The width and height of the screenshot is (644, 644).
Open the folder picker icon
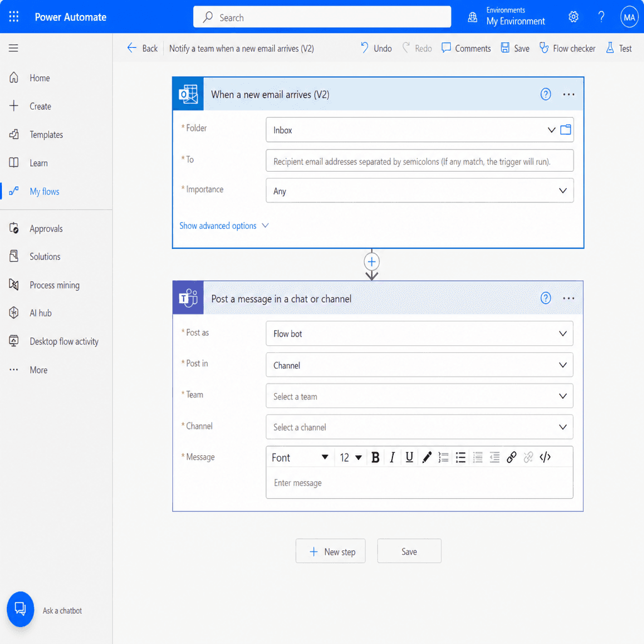(565, 130)
